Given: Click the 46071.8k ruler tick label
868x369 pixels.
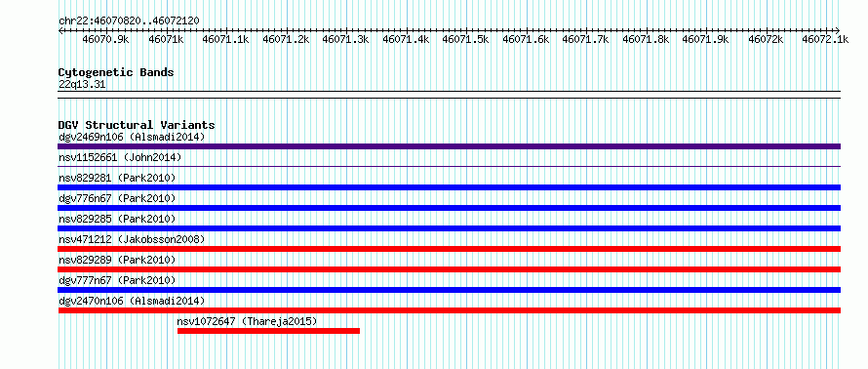Looking at the screenshot, I should coord(646,39).
